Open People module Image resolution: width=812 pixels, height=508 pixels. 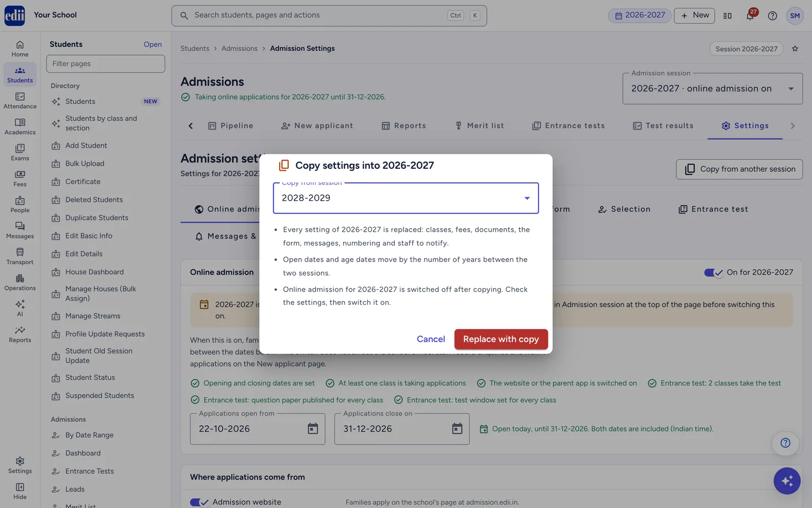(20, 204)
